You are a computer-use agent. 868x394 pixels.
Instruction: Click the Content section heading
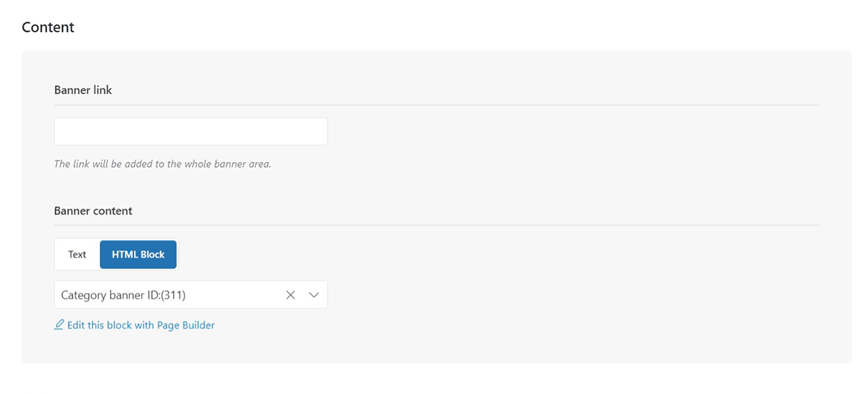coord(48,27)
